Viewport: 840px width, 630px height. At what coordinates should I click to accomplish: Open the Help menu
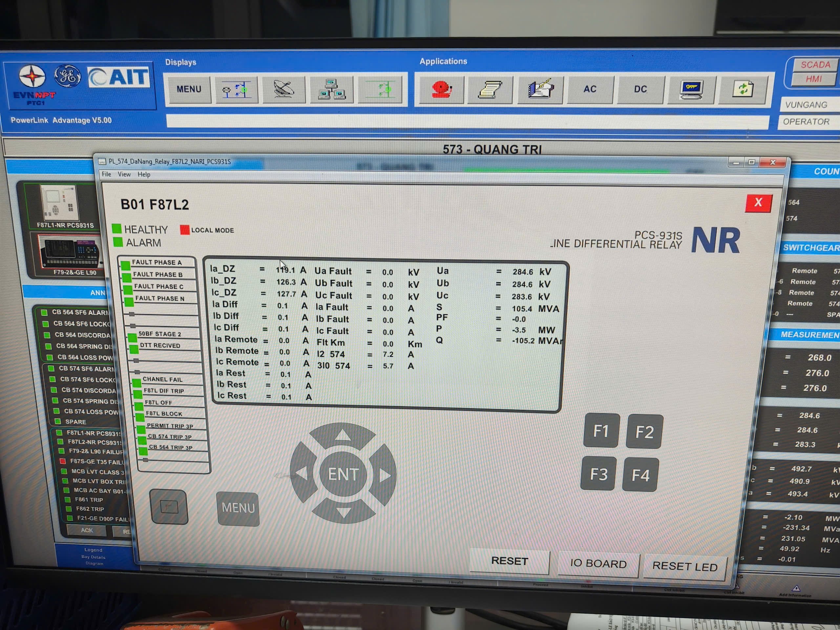tap(143, 174)
